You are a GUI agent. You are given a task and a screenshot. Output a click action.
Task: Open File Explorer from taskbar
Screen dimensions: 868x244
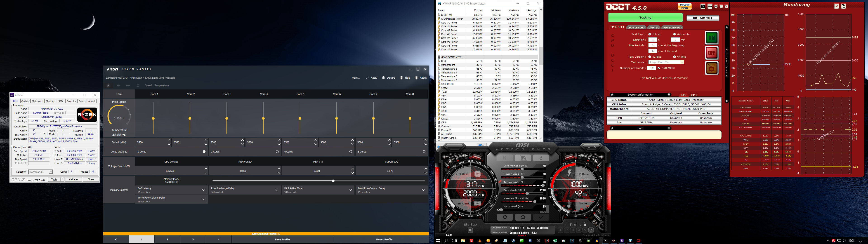463,241
